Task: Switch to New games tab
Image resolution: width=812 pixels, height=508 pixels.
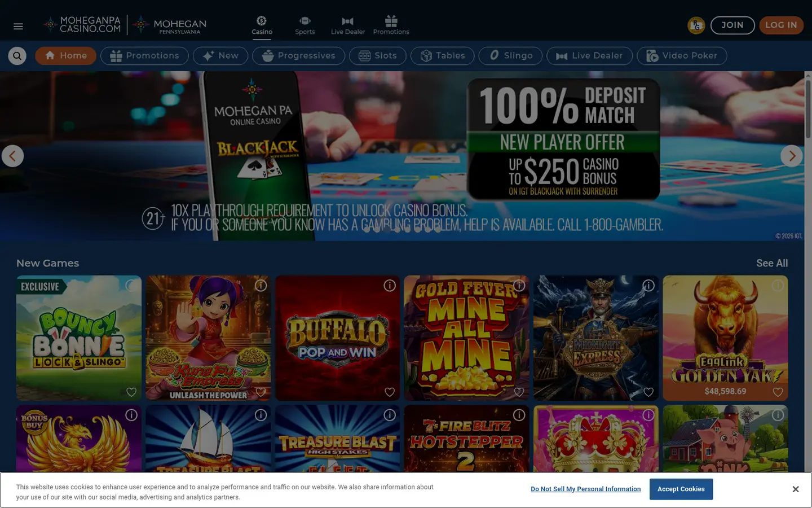Action: point(220,56)
